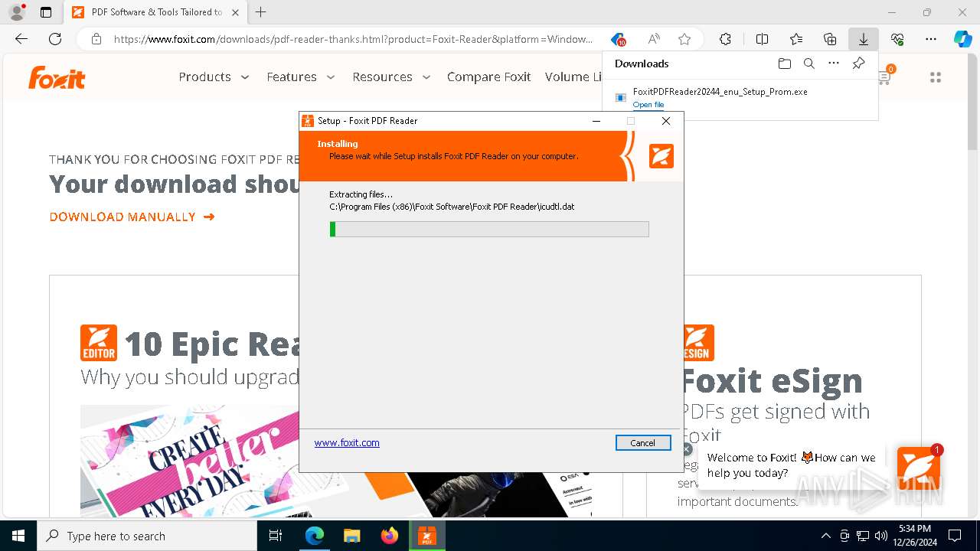Close the Setup - Foxit PDF Reader window
The height and width of the screenshot is (551, 980).
tap(666, 121)
